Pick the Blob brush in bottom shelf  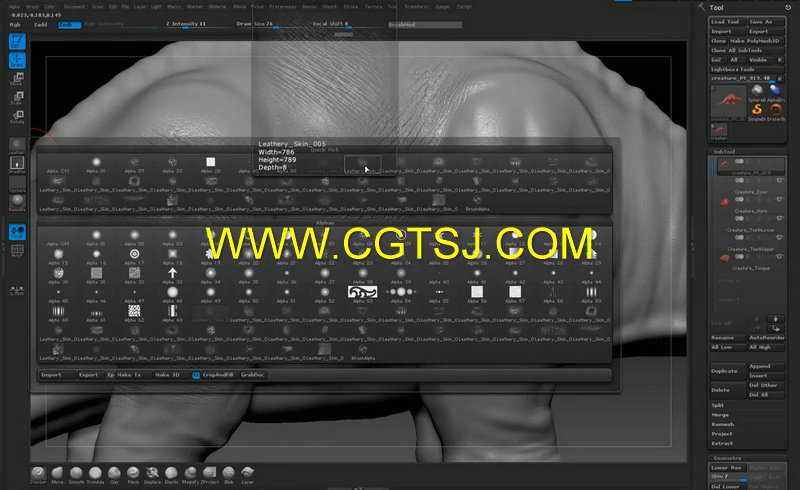tap(229, 475)
